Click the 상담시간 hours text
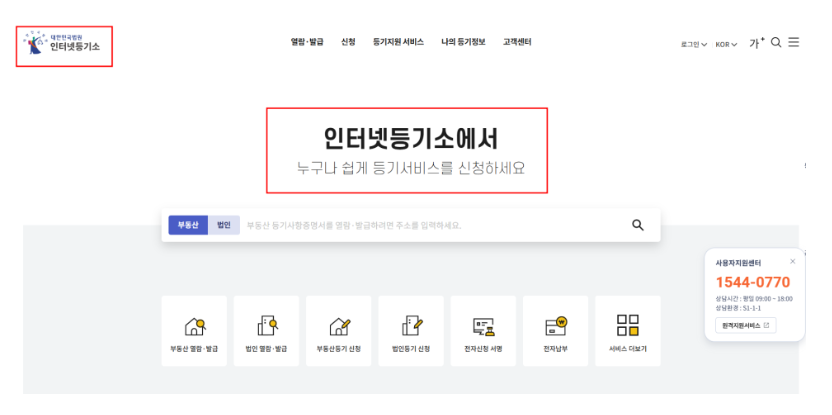This screenshot has width=832, height=415. coord(754,299)
